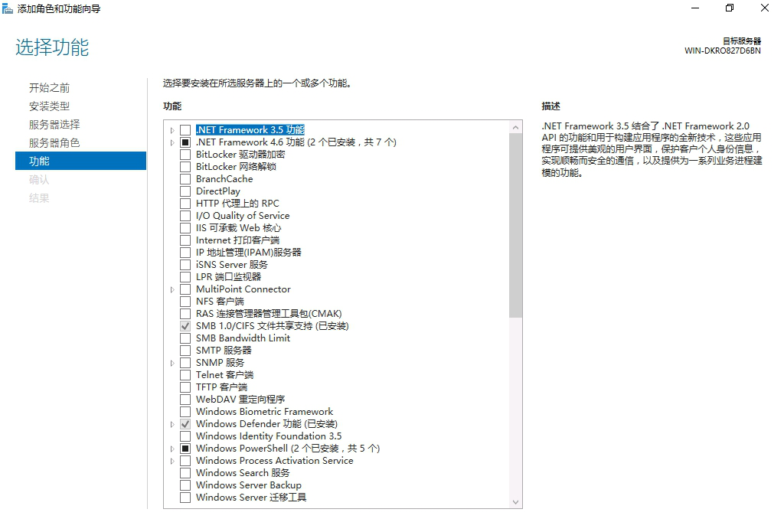Check the TFTP 客户端 checkbox

coord(185,387)
